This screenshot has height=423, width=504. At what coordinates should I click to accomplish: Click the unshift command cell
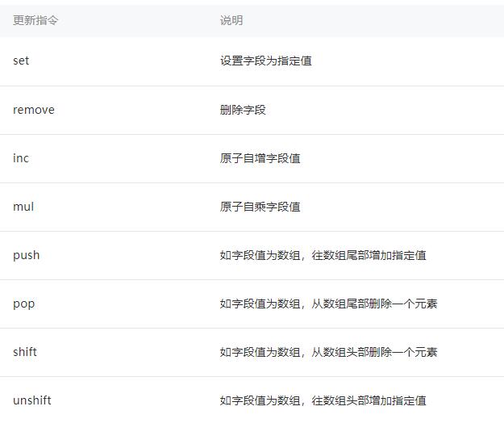(32, 400)
